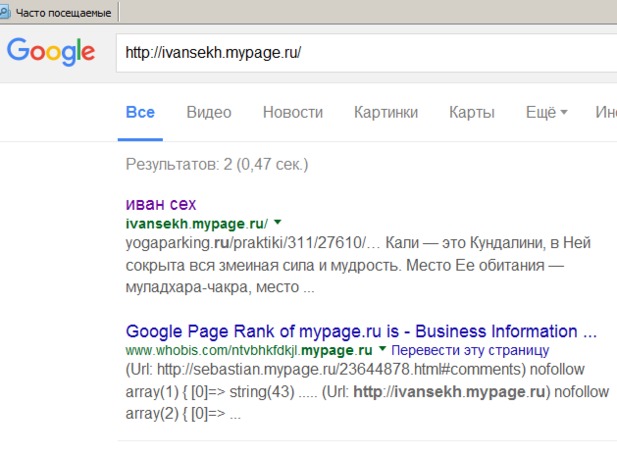This screenshot has height=455, width=617.
Task: Switch to the 'Новости' tab
Action: pos(293,113)
